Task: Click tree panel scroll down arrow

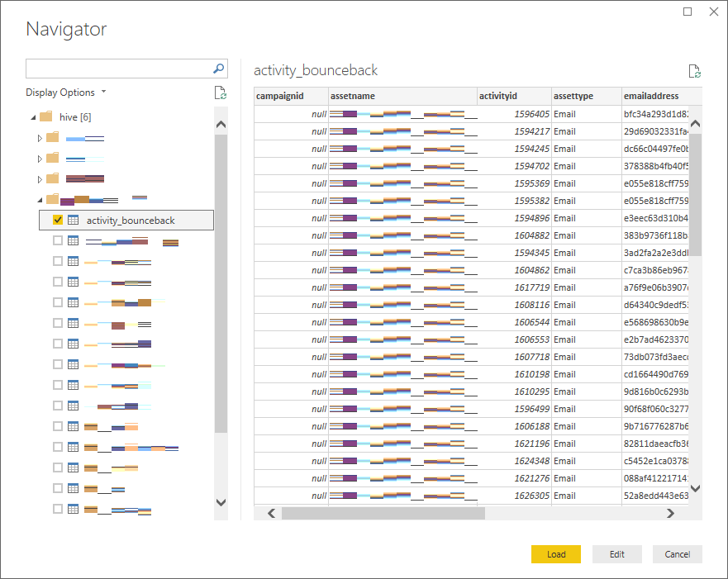Action: point(221,502)
